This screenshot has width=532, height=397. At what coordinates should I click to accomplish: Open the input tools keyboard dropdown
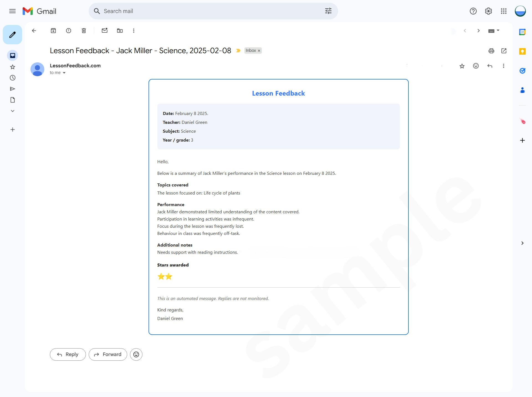pos(494,31)
